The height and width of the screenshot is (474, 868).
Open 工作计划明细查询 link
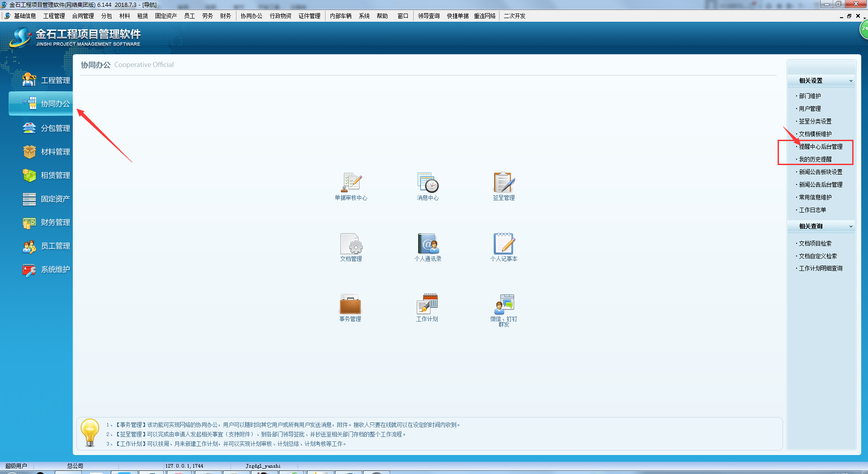(x=821, y=268)
